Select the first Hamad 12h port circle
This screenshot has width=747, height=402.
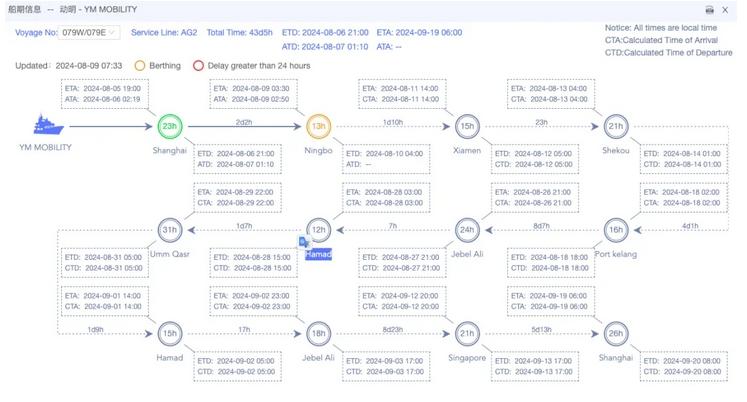318,230
